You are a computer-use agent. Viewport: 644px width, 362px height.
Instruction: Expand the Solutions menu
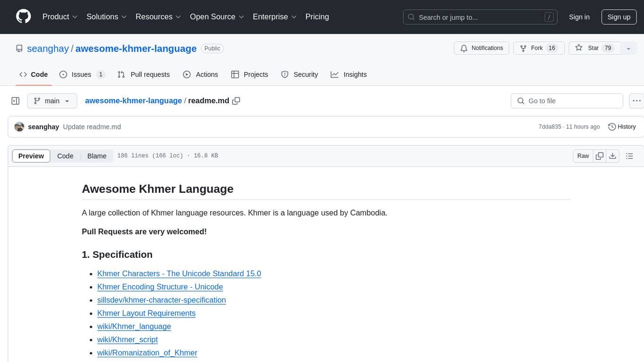tap(107, 17)
